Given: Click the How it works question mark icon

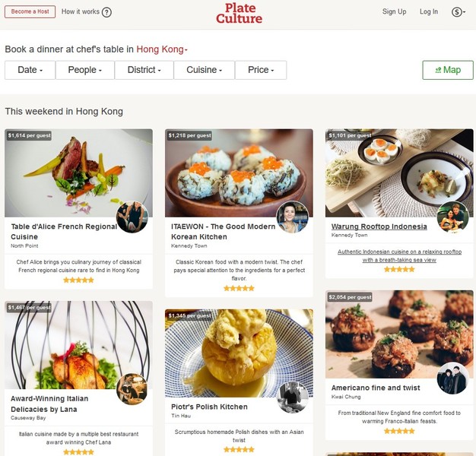Looking at the screenshot, I should pyautogui.click(x=106, y=12).
